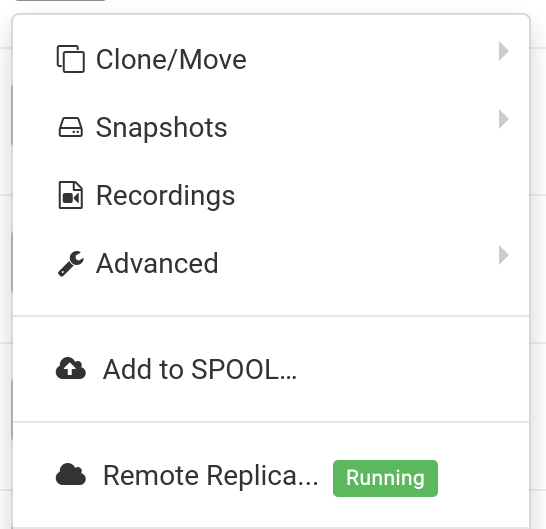The width and height of the screenshot is (546, 529).
Task: Click the Snapshots disk drive icon
Action: pyautogui.click(x=71, y=127)
